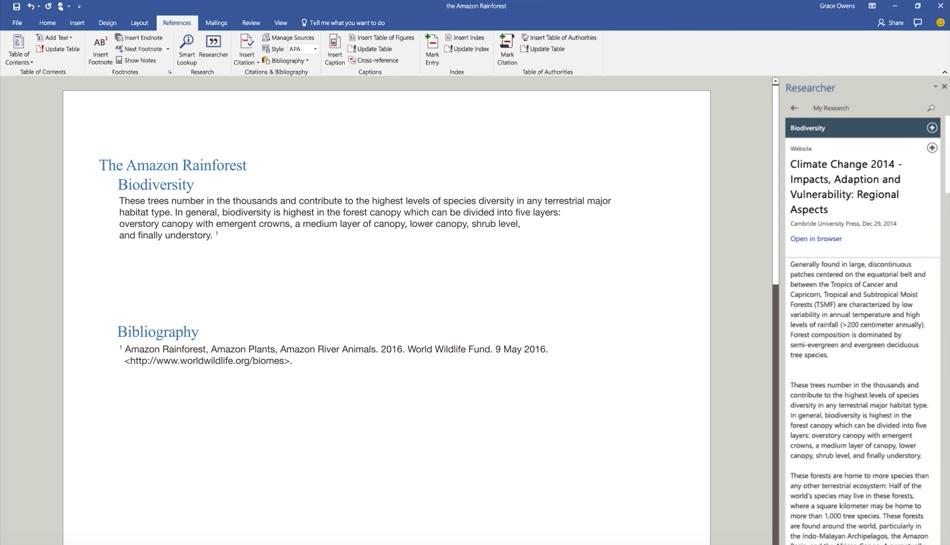Click Update Table in the Captions group
Viewport: 950px width, 545px height.
coord(370,49)
